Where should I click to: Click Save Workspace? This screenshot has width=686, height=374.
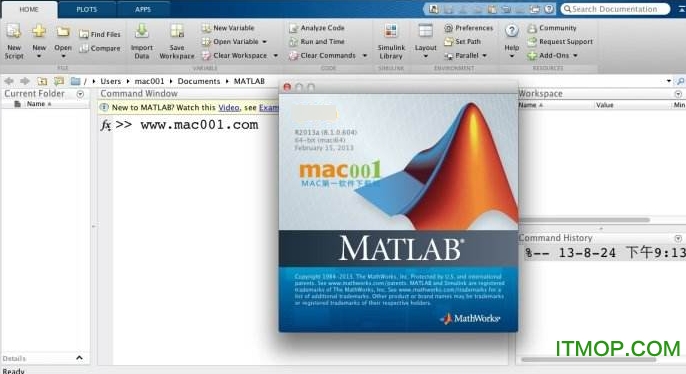pyautogui.click(x=177, y=42)
